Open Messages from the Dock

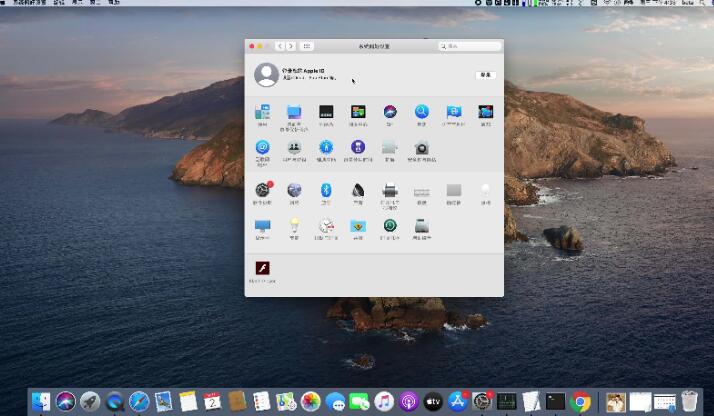pos(335,402)
